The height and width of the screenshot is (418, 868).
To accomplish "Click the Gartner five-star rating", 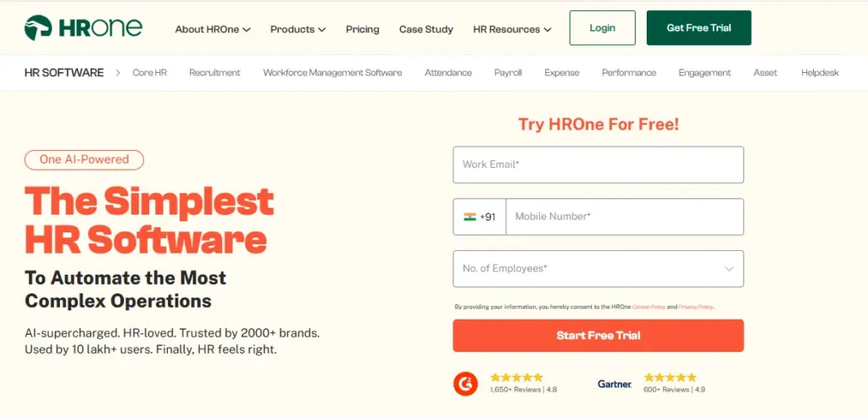I will pyautogui.click(x=670, y=377).
